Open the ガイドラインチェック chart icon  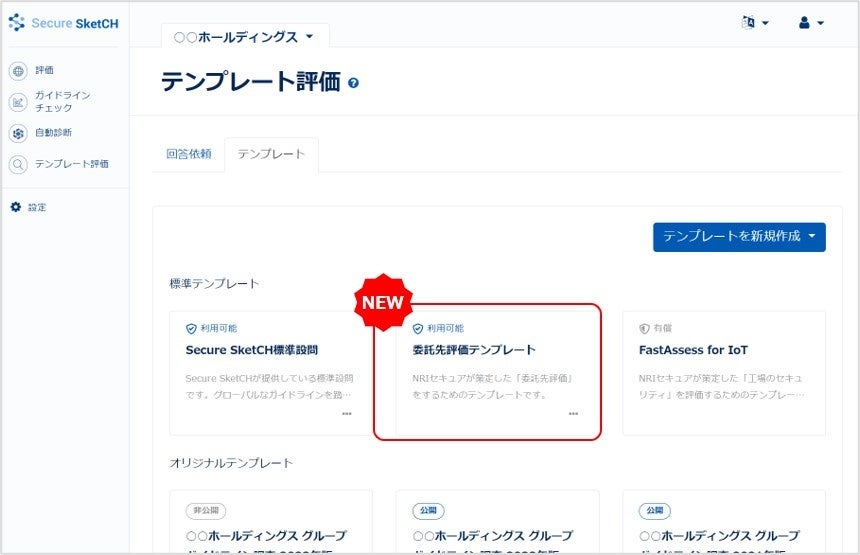point(18,102)
